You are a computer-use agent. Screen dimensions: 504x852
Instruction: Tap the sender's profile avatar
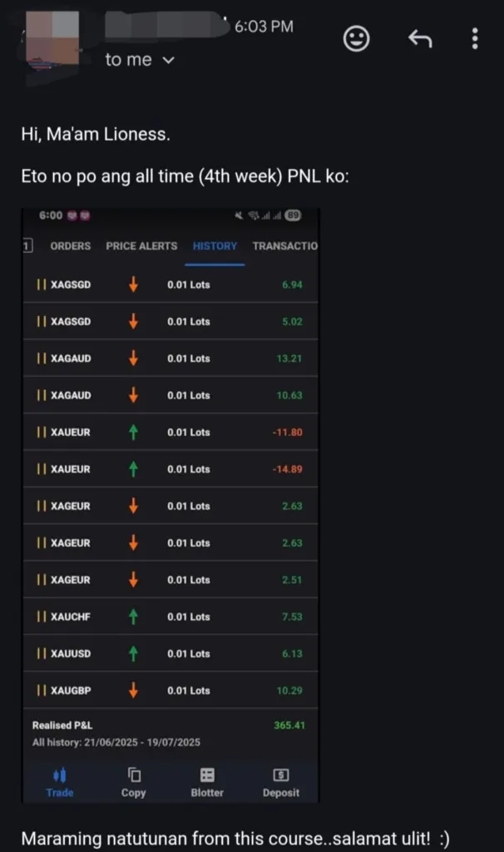52,46
